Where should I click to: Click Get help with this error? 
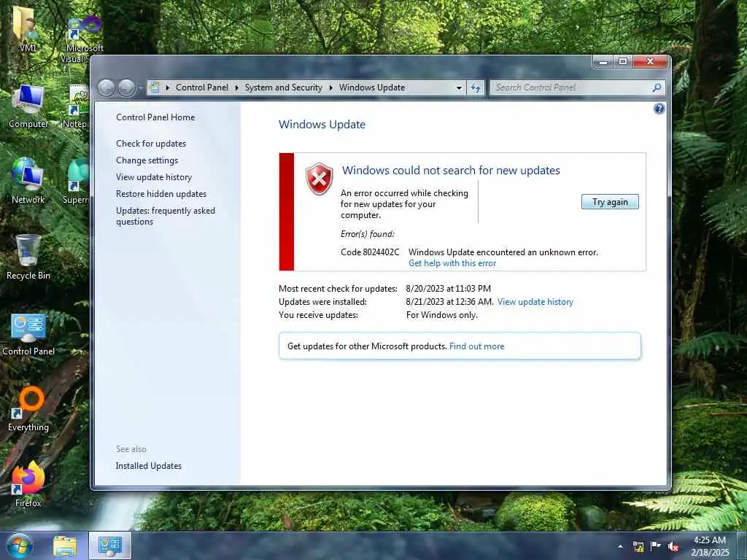coord(452,263)
